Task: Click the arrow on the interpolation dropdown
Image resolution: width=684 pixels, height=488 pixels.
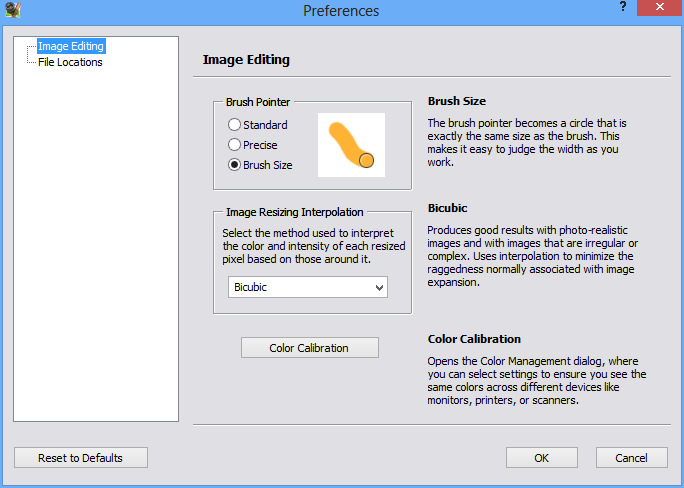Action: pos(378,287)
